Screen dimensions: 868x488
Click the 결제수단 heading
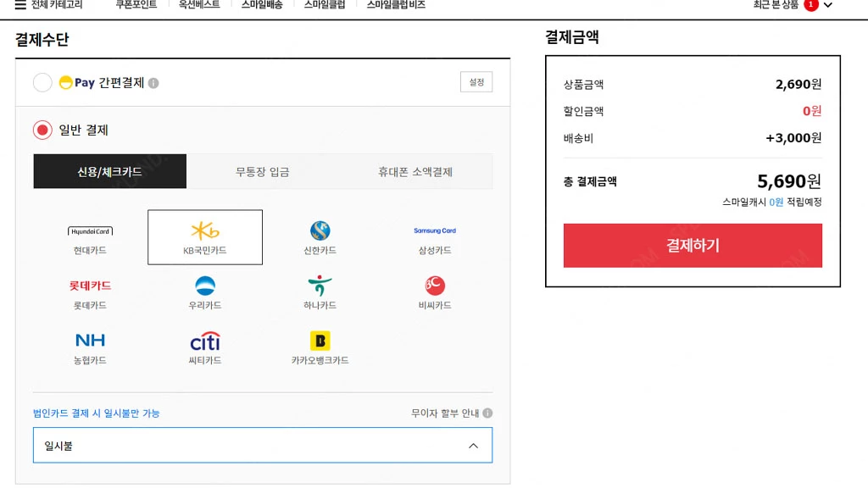(x=42, y=39)
